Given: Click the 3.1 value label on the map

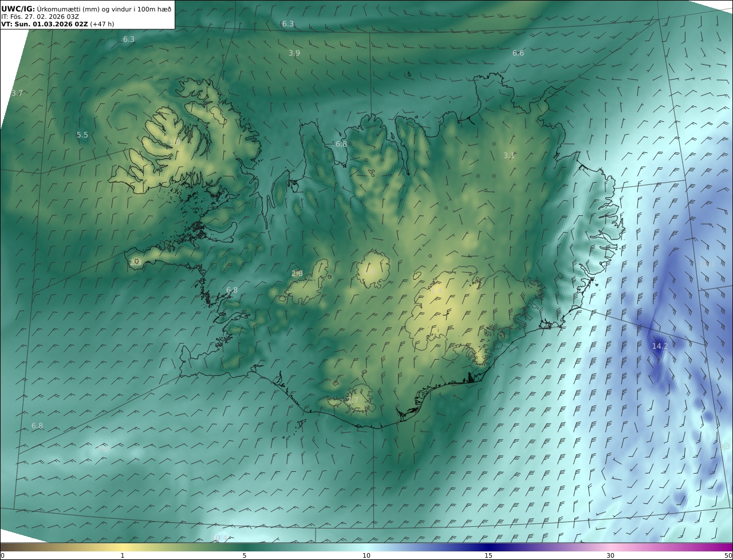Looking at the screenshot, I should pyautogui.click(x=509, y=155).
